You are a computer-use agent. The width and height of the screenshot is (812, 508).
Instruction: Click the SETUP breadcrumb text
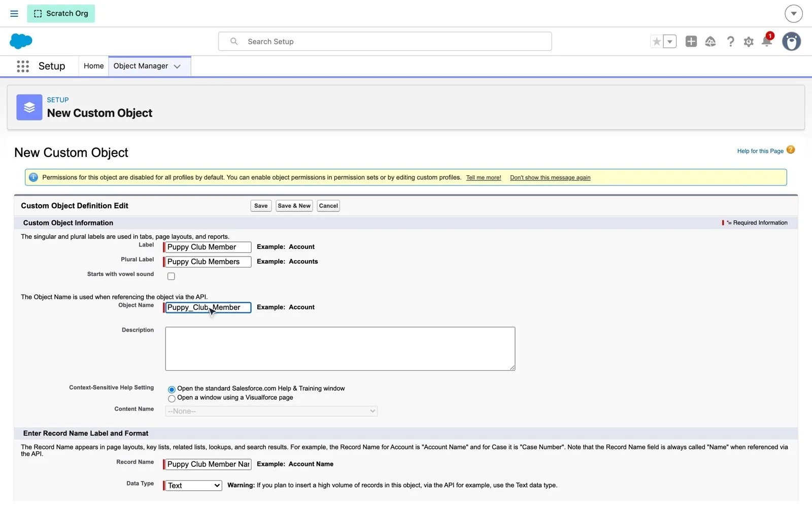pos(58,100)
